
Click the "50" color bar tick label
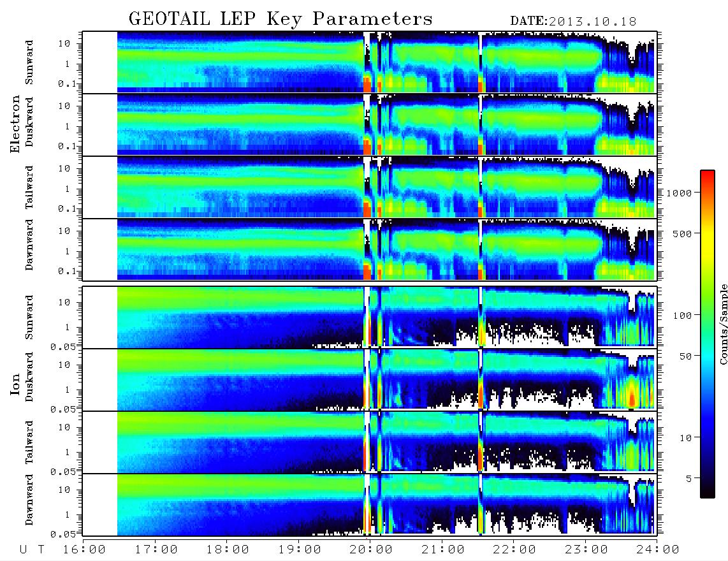[686, 356]
